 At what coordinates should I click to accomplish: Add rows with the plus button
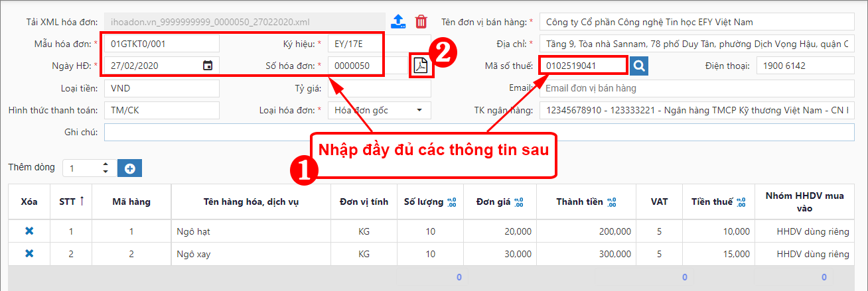click(x=129, y=168)
